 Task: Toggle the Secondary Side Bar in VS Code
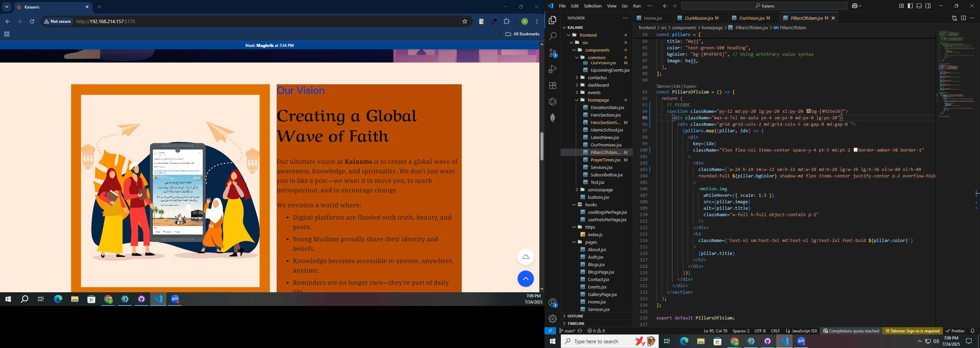pos(928,6)
